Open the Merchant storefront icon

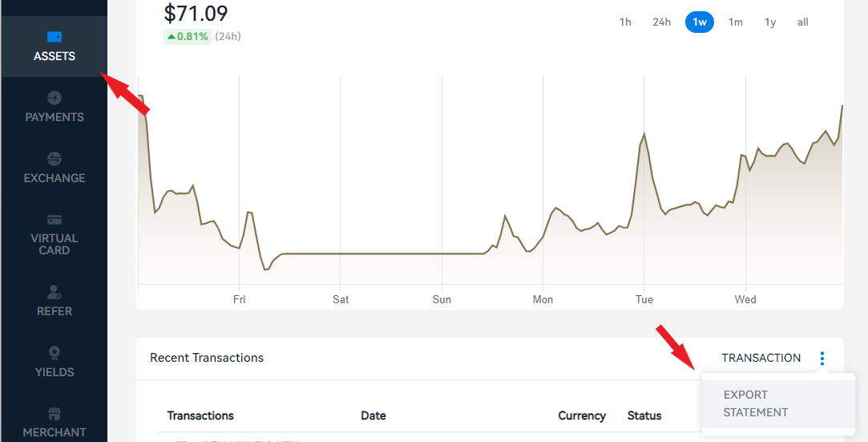55,413
